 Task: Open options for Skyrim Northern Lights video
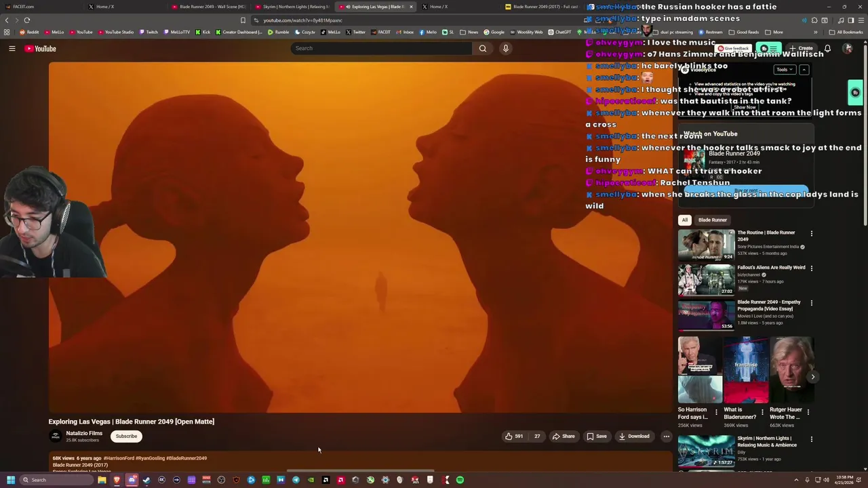pyautogui.click(x=811, y=439)
